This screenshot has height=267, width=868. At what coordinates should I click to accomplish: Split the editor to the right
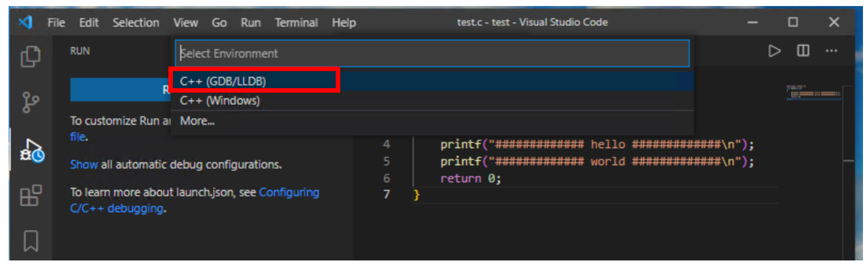pos(803,50)
